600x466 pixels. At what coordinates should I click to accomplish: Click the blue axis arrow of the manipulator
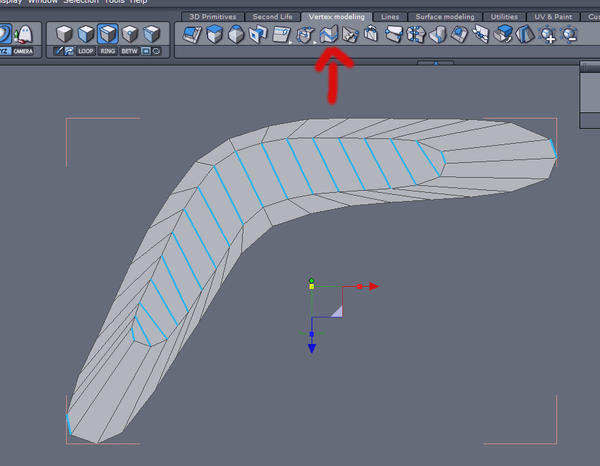312,348
